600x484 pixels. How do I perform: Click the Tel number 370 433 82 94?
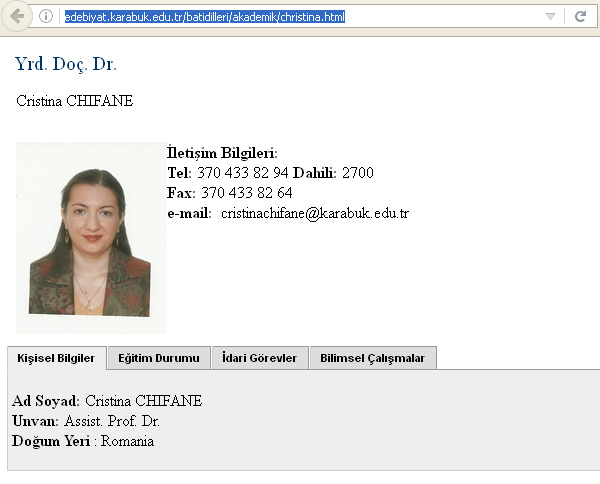pos(242,173)
